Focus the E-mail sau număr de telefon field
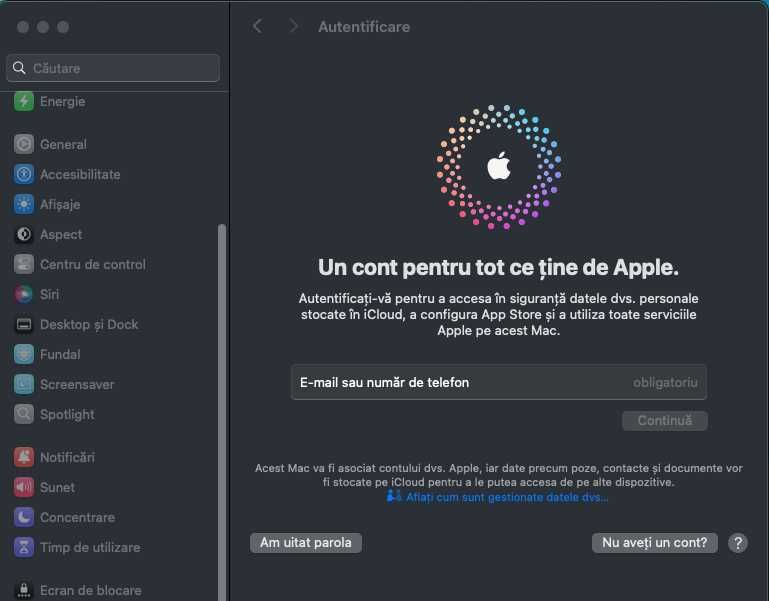The width and height of the screenshot is (769, 601). coord(499,382)
